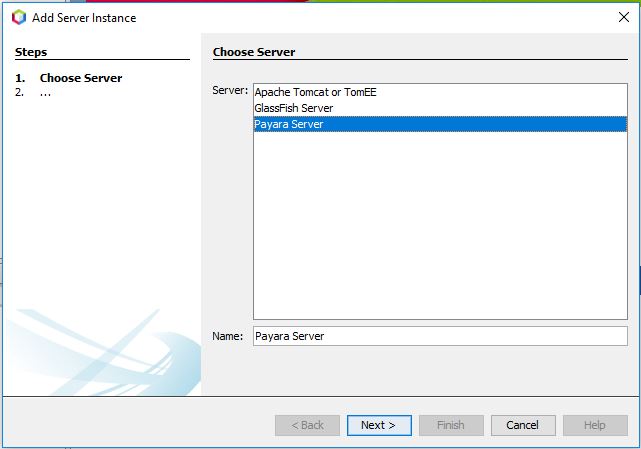Click the Name: label beside the field
This screenshot has height=449, width=641.
pos(228,336)
